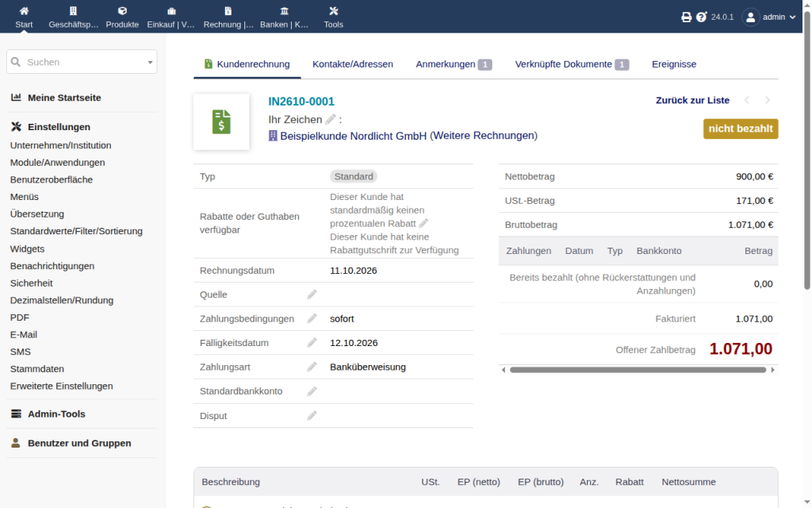Open Meine Startseite in sidebar
This screenshot has height=508, width=812.
(64, 98)
